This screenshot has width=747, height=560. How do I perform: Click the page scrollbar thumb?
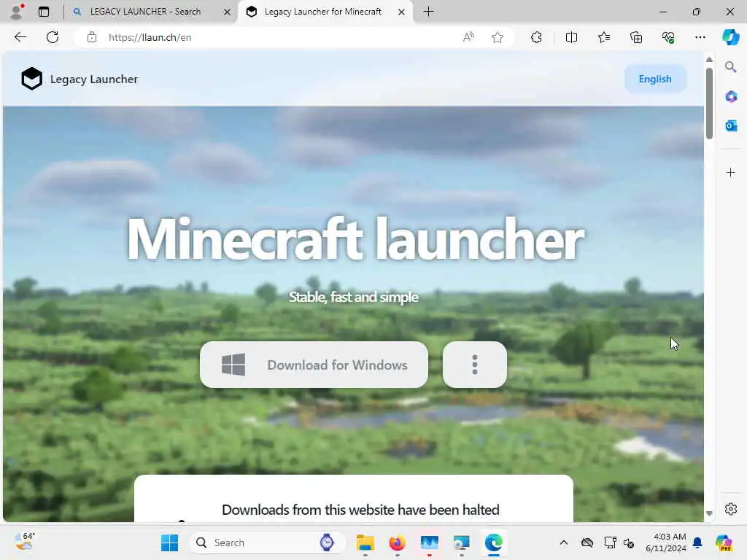[x=709, y=104]
